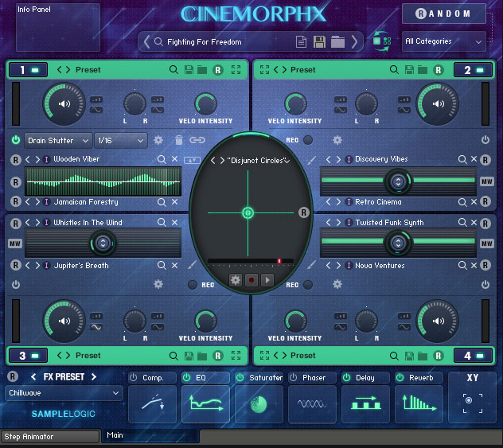Screen dimensions: 503x448
Task: Open the 1/16 rate dropdown
Action: point(121,141)
